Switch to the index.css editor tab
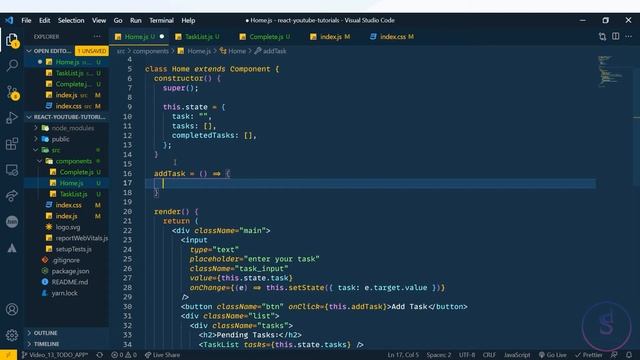This screenshot has height=360, width=640. [x=392, y=37]
